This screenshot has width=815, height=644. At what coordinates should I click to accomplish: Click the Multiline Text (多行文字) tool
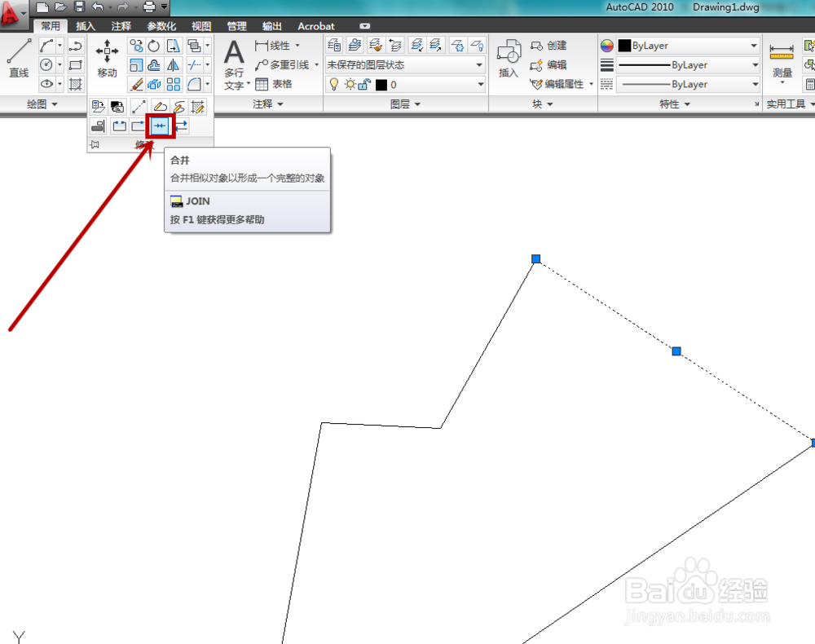coord(235,64)
